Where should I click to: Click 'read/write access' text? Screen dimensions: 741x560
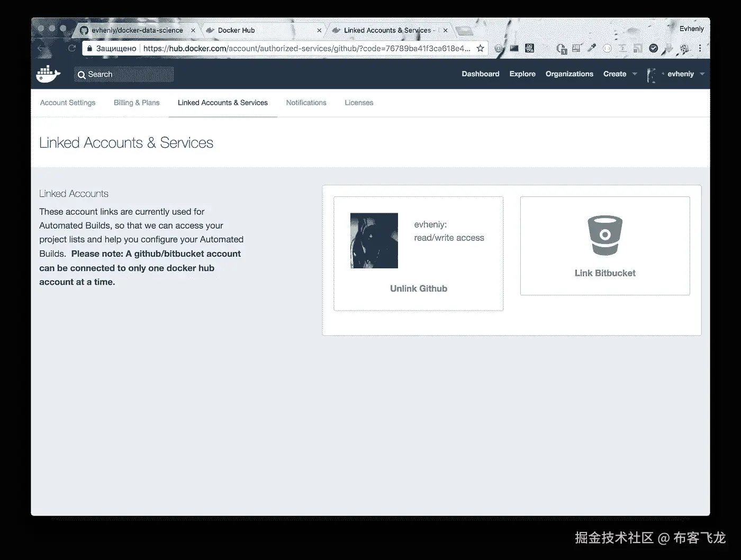(x=449, y=238)
